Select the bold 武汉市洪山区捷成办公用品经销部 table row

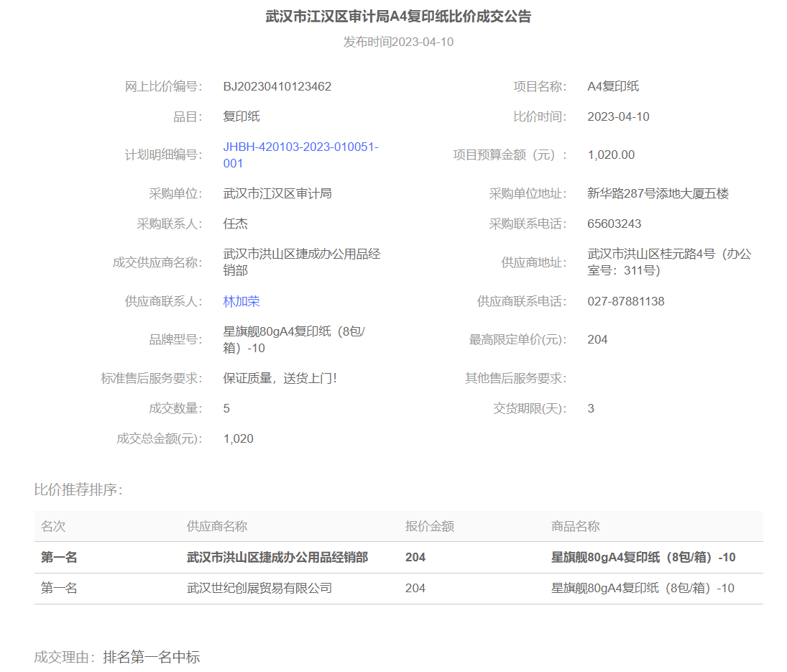277,557
